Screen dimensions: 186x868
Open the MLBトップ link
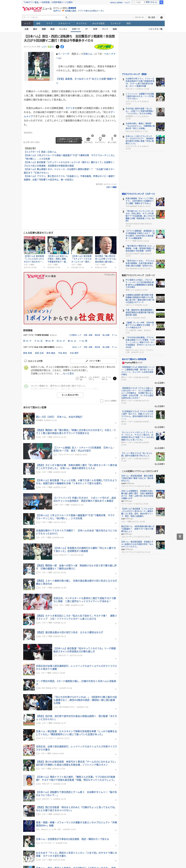click(77, 347)
